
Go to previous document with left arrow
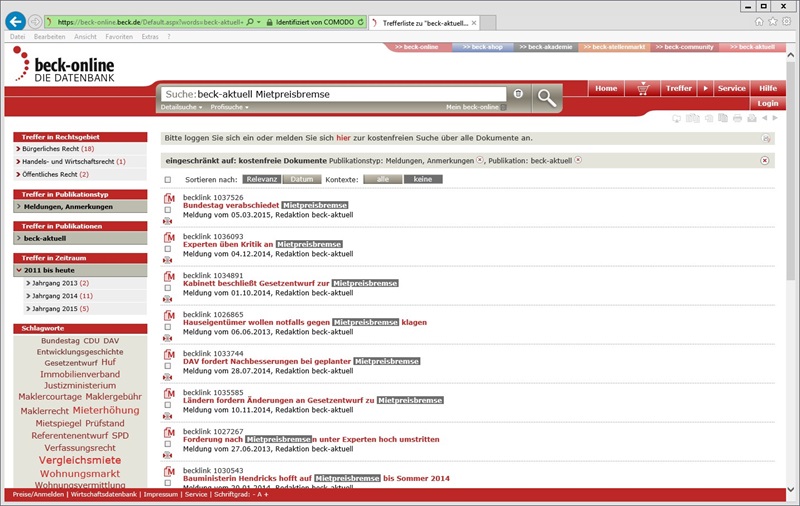click(764, 118)
